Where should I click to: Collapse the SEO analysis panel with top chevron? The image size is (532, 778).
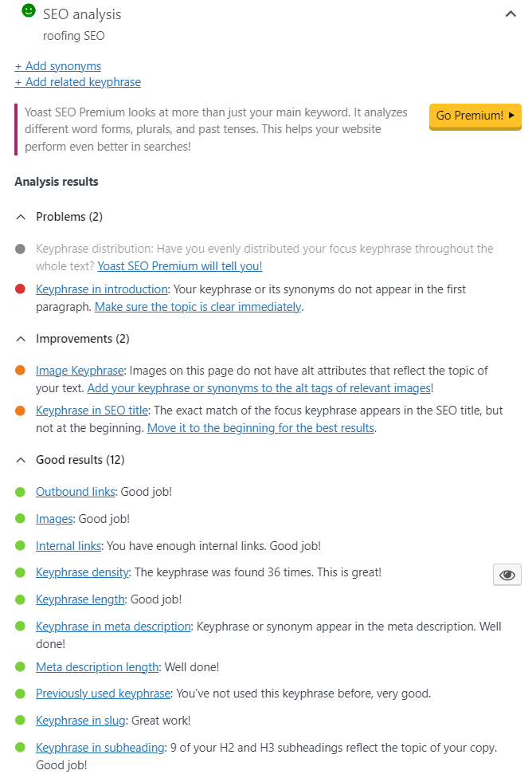click(x=512, y=14)
